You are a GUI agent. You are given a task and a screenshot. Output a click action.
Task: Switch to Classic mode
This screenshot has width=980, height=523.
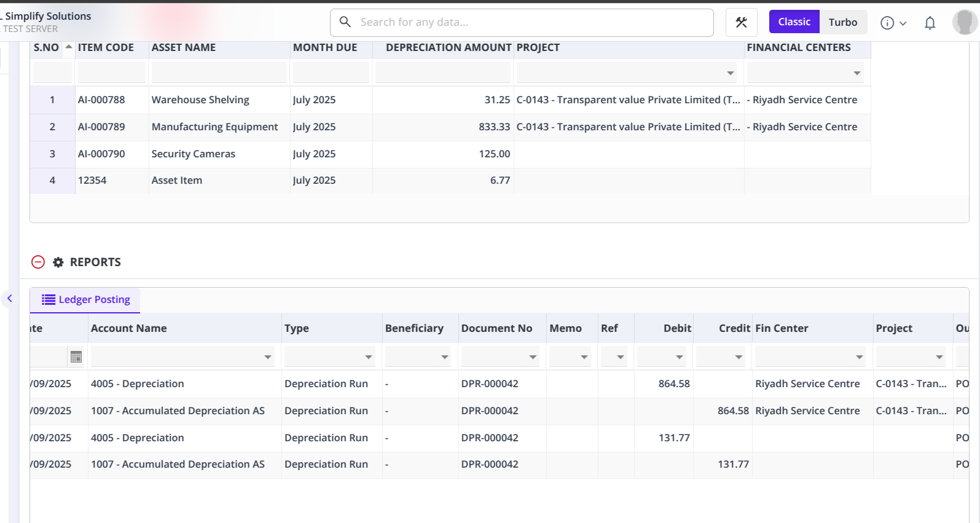(794, 22)
